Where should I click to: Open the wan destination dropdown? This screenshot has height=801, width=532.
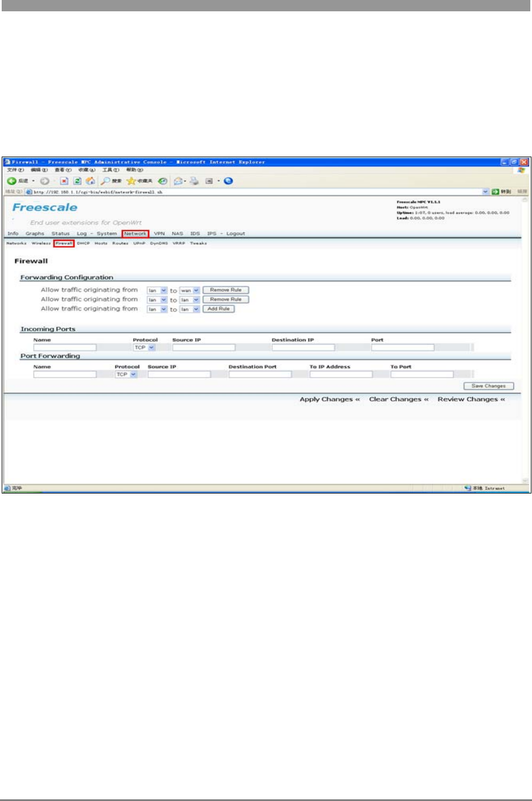190,291
